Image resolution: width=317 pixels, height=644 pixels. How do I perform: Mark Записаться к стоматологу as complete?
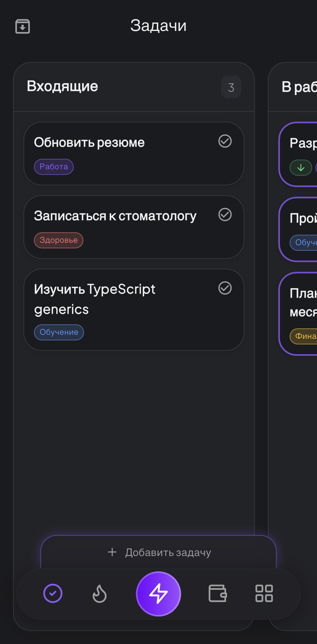coord(225,214)
